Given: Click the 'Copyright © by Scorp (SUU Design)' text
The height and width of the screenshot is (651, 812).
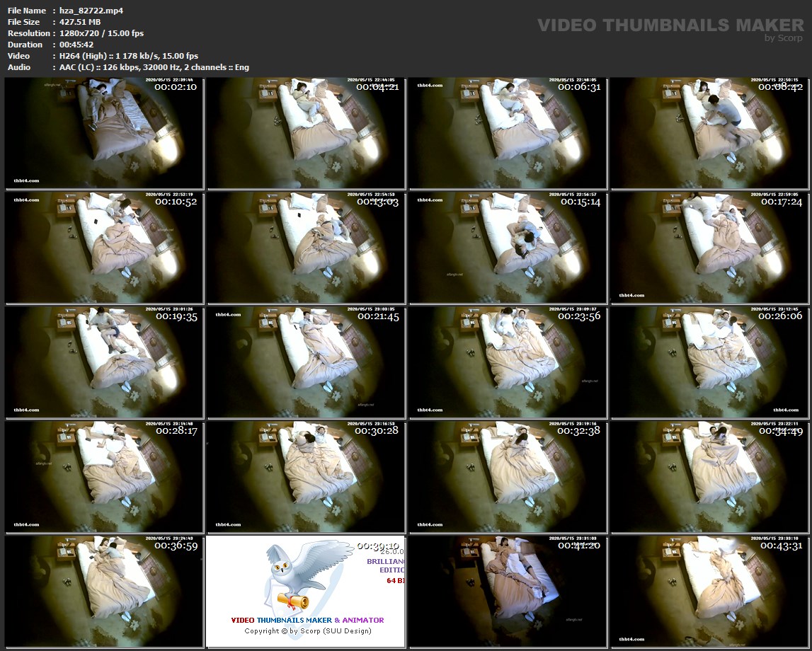Looking at the screenshot, I should pyautogui.click(x=308, y=630).
